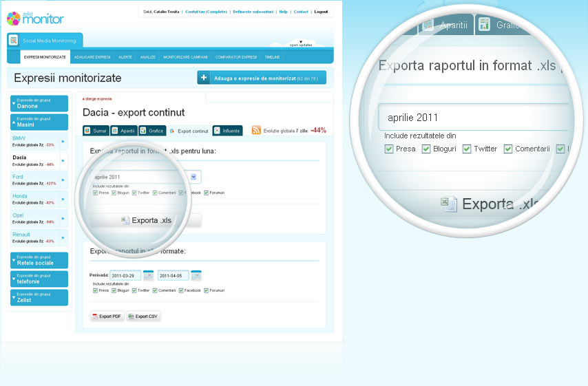
Task: Click the Contact link in the header
Action: pos(301,12)
